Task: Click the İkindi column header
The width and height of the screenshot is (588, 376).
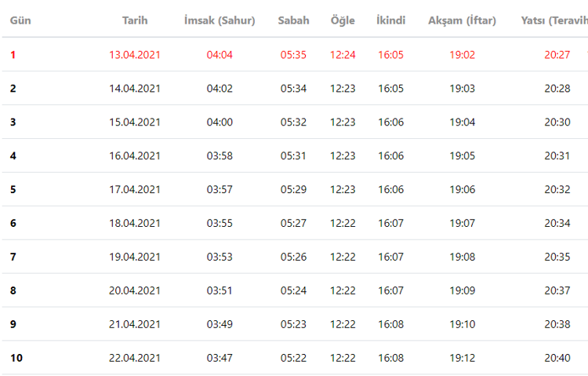Action: (x=390, y=20)
